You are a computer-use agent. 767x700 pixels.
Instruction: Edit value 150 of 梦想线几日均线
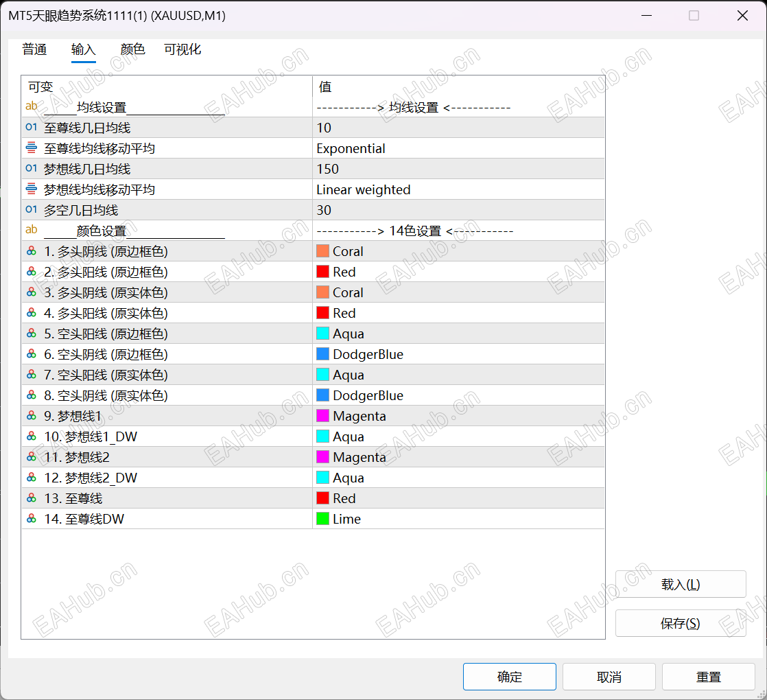tap(458, 169)
